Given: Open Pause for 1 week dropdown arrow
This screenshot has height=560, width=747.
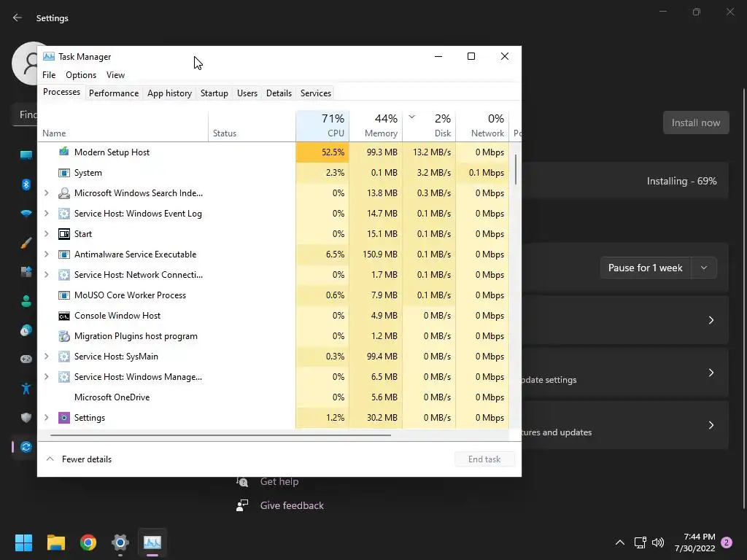Looking at the screenshot, I should click(704, 268).
